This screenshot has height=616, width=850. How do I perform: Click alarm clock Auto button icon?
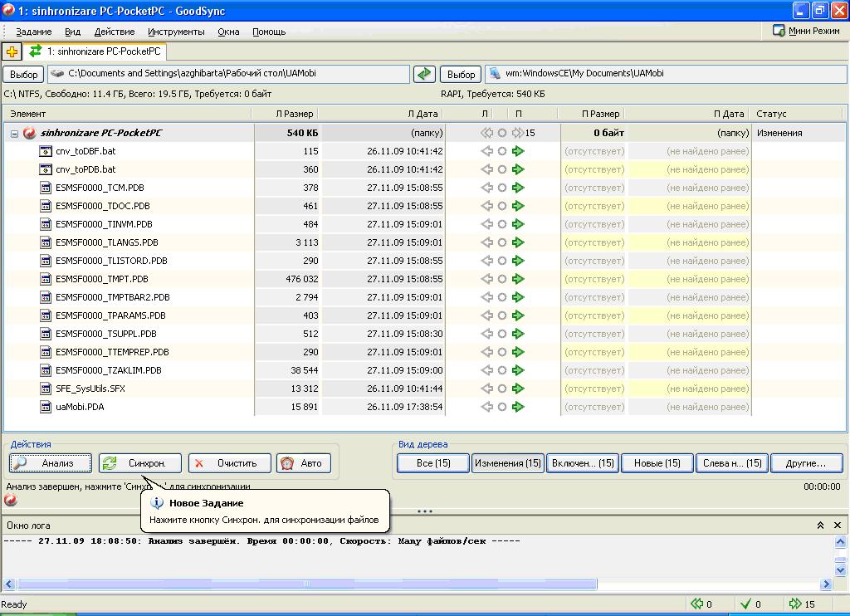pyautogui.click(x=286, y=463)
